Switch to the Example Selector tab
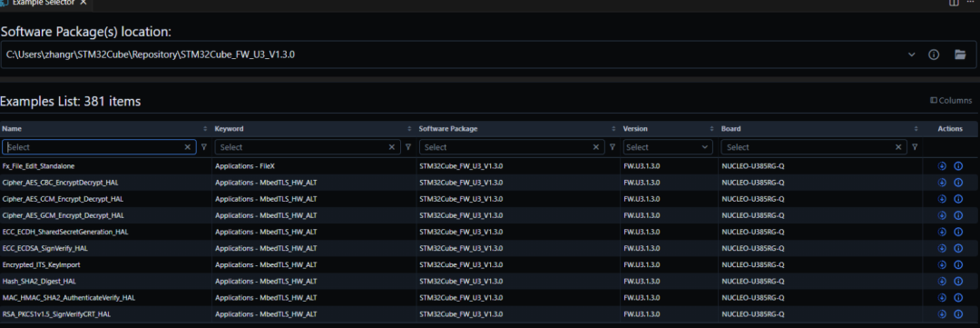Screen dimensions: 980x328 pyautogui.click(x=44, y=3)
